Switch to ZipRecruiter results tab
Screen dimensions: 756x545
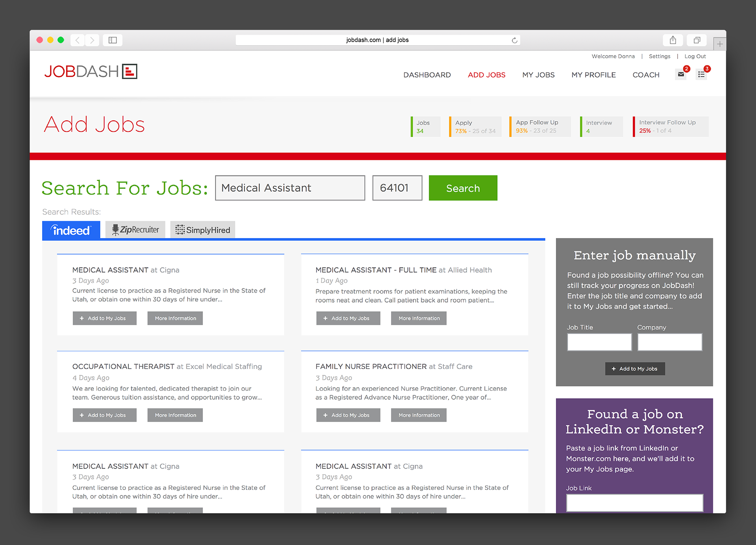135,230
